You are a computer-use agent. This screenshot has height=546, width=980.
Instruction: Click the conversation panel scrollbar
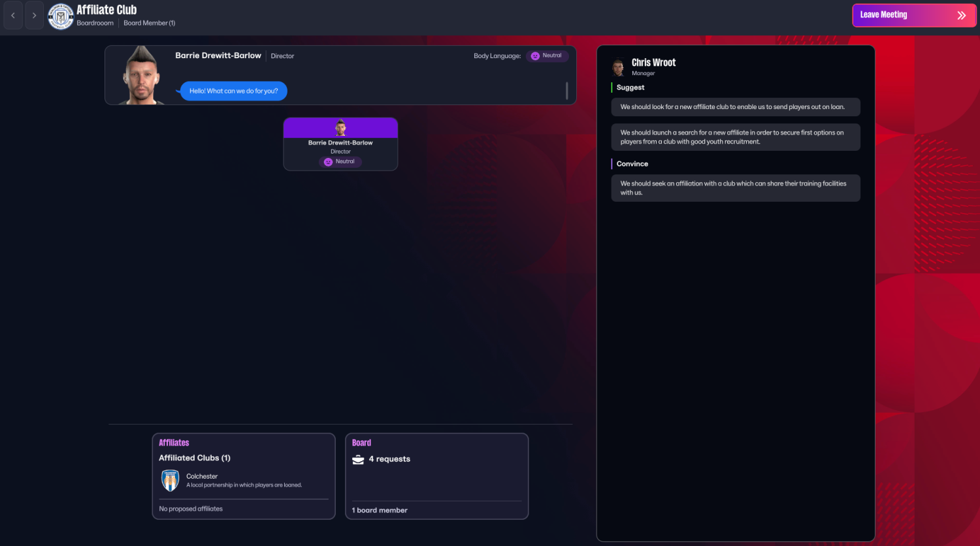566,91
